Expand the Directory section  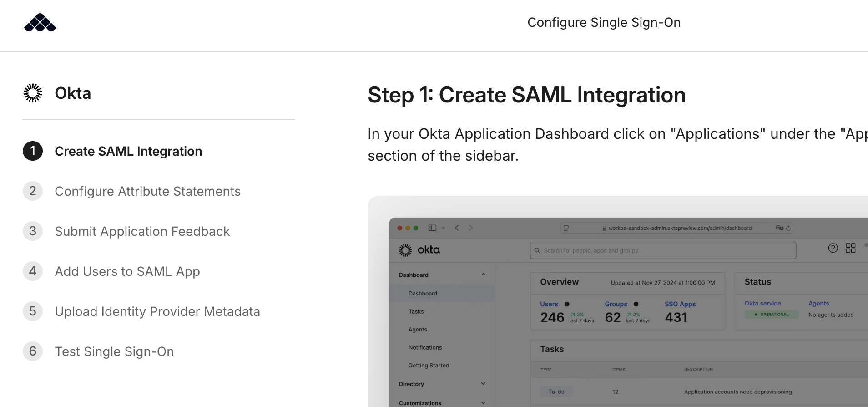(x=483, y=384)
